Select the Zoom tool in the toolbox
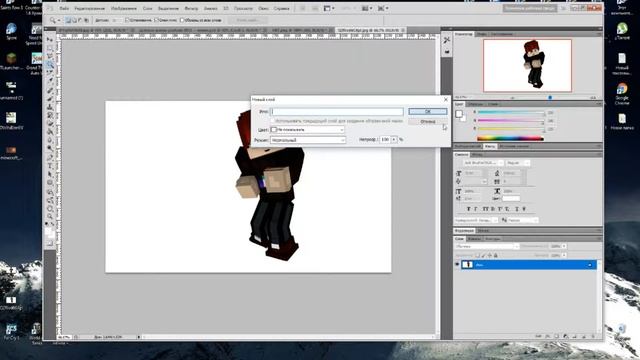640x360 pixels. click(50, 216)
